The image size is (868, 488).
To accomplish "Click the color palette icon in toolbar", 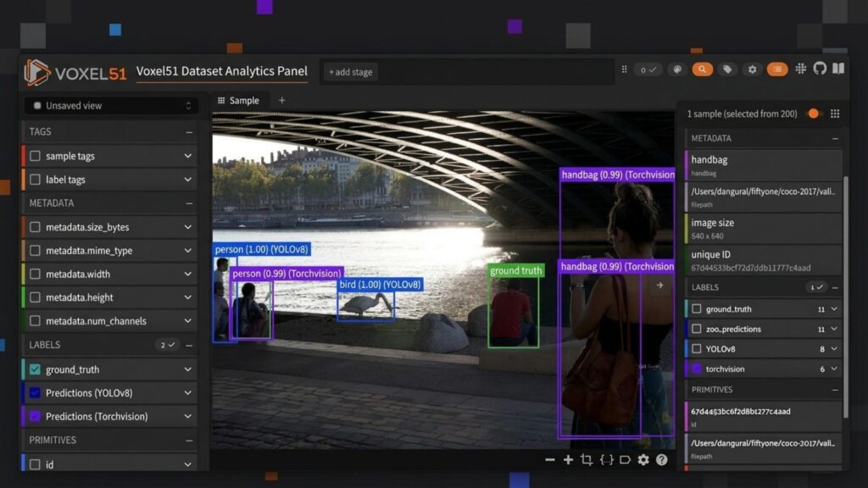I will tap(677, 69).
